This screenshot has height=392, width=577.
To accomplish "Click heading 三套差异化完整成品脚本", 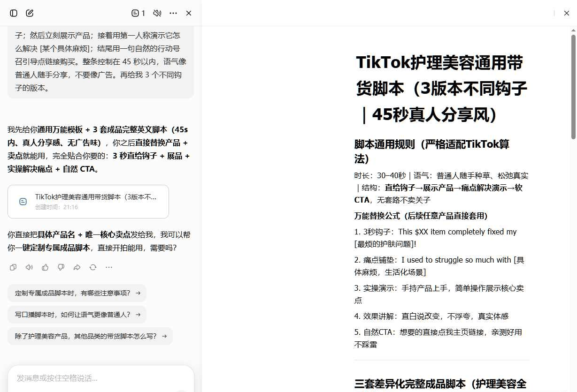I will coord(440,384).
